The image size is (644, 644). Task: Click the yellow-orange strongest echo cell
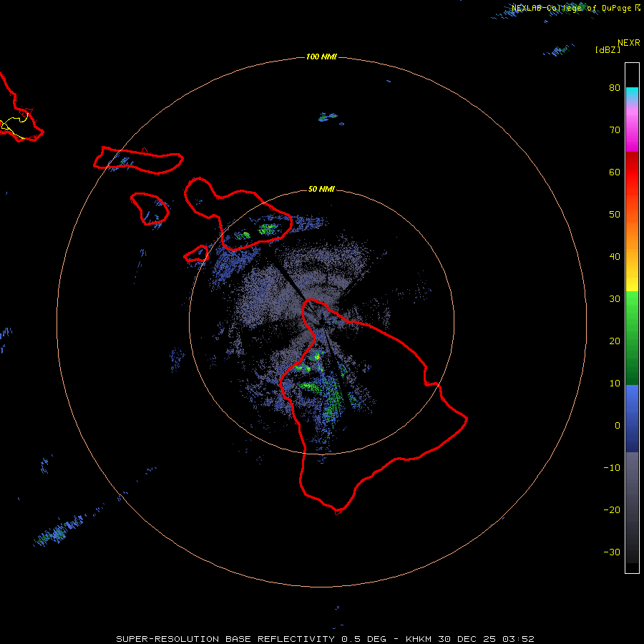[317, 357]
